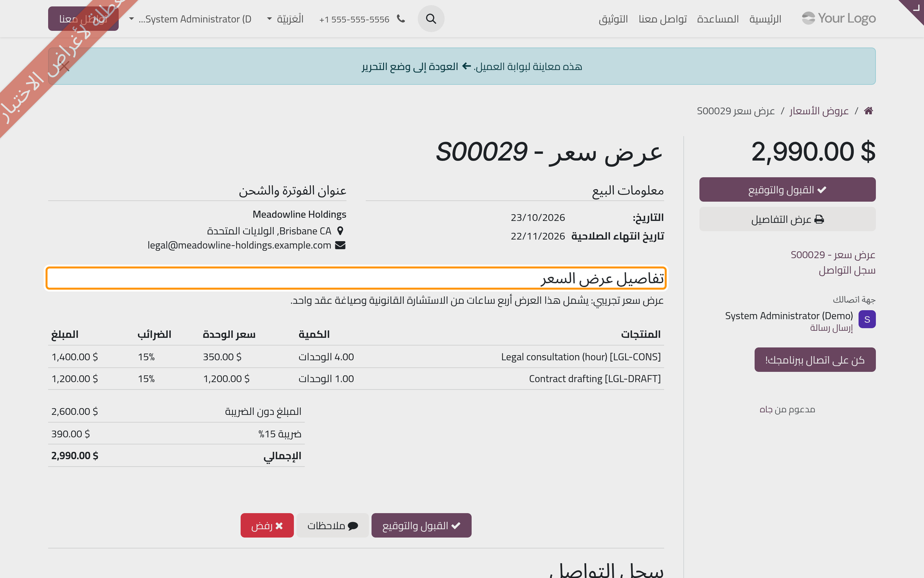Viewport: 924px width, 578px height.
Task: Click مدعوم من جاه footer link
Action: pyautogui.click(x=787, y=409)
